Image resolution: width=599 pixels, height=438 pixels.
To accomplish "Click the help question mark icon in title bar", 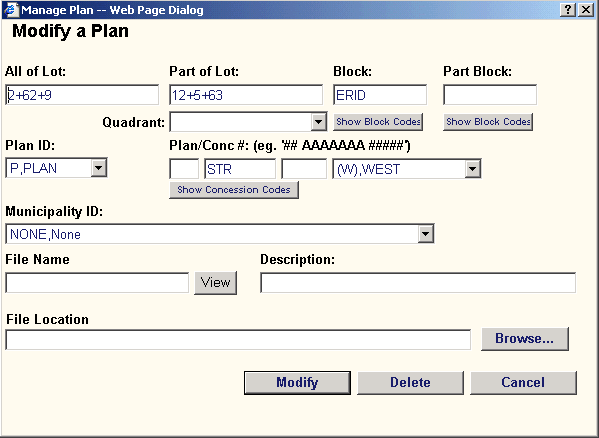I will click(568, 10).
